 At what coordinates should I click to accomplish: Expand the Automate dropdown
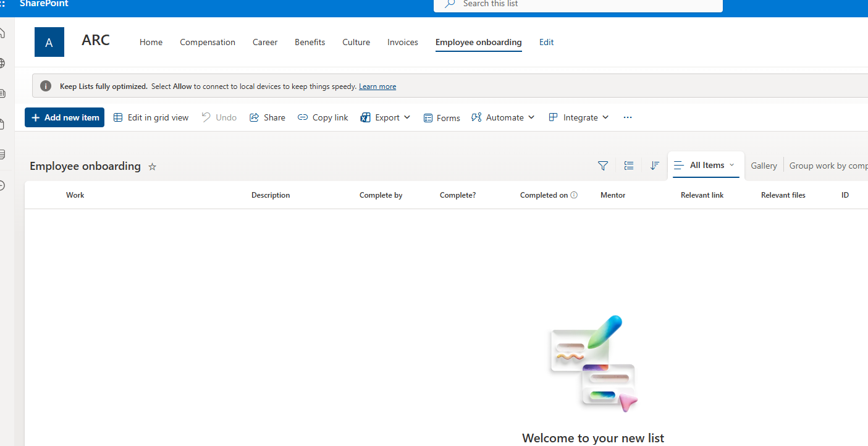tap(503, 117)
